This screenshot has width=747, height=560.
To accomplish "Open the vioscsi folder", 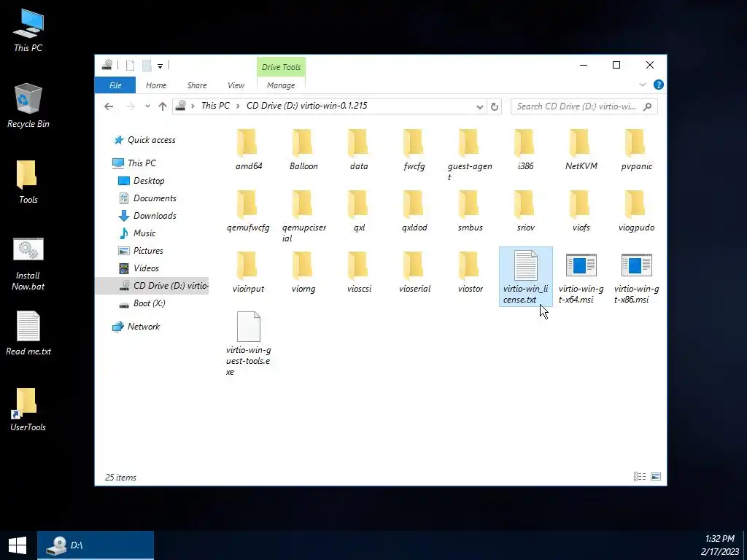I will [359, 272].
